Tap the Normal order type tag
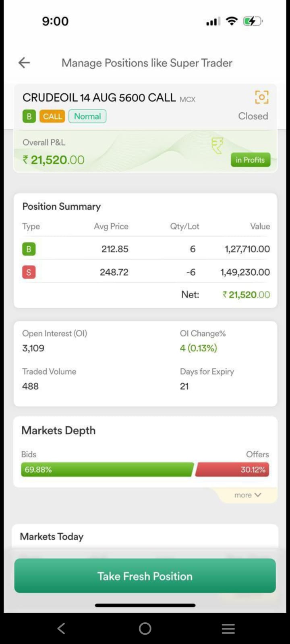This screenshot has width=290, height=644. click(87, 116)
